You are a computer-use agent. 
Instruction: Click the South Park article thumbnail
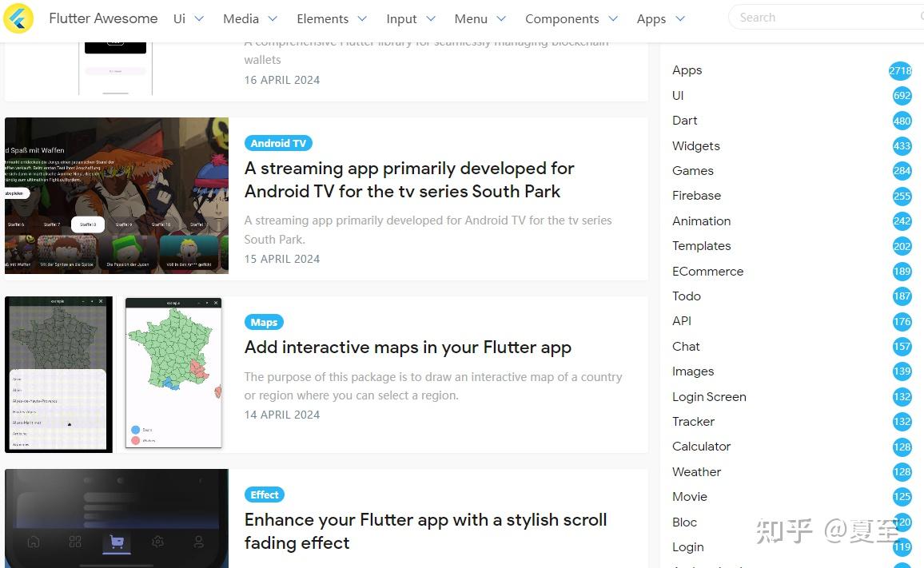pyautogui.click(x=116, y=195)
